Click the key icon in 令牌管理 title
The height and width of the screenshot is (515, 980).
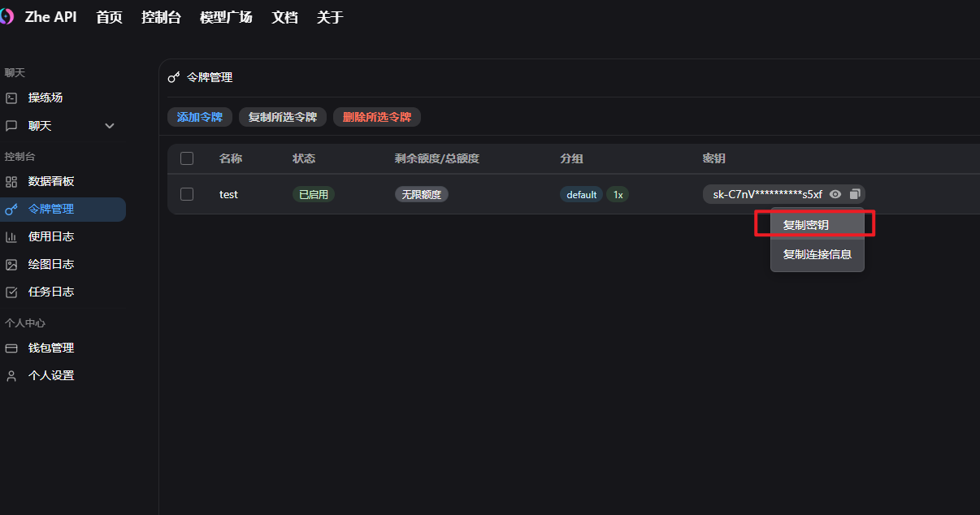173,77
